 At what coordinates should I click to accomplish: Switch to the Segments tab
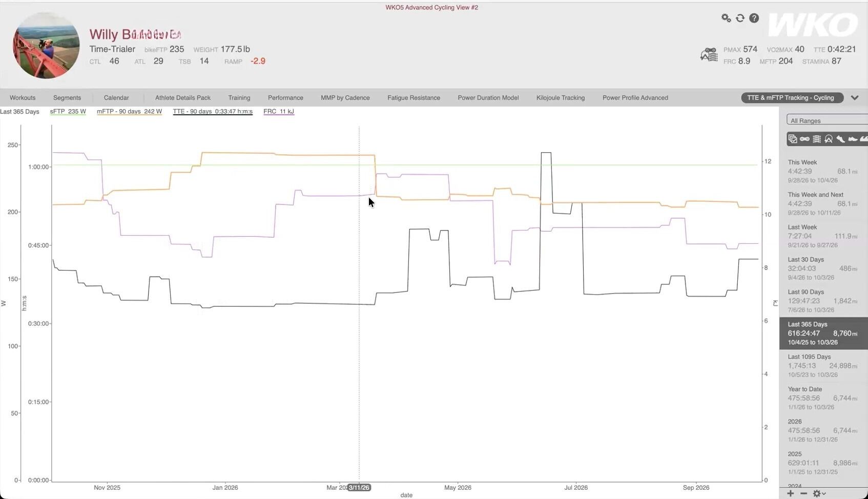(67, 98)
